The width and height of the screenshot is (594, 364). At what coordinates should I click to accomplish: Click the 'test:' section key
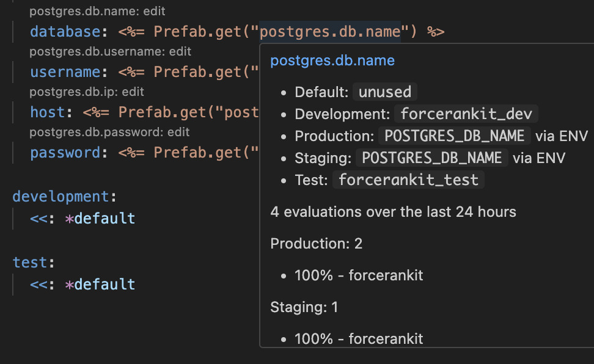tap(34, 262)
